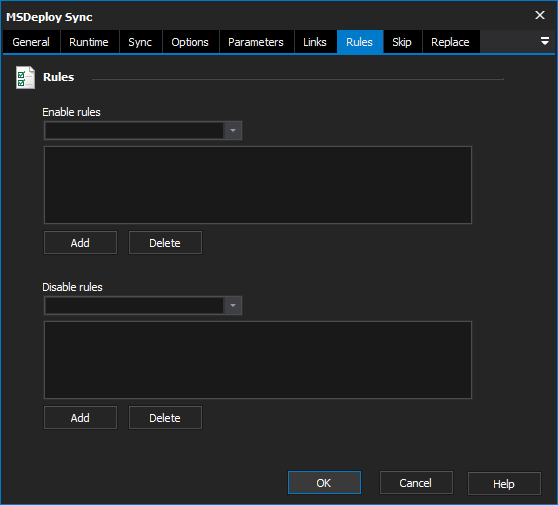Screen dimensions: 558x505
Task: Delete an entry from Enable rules
Action: pyautogui.click(x=165, y=243)
